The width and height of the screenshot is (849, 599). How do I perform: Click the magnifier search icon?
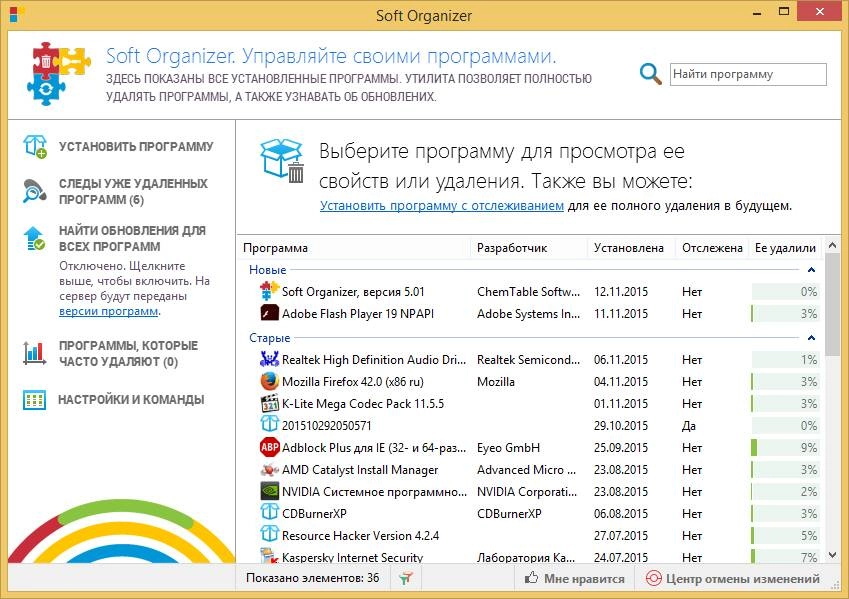650,74
